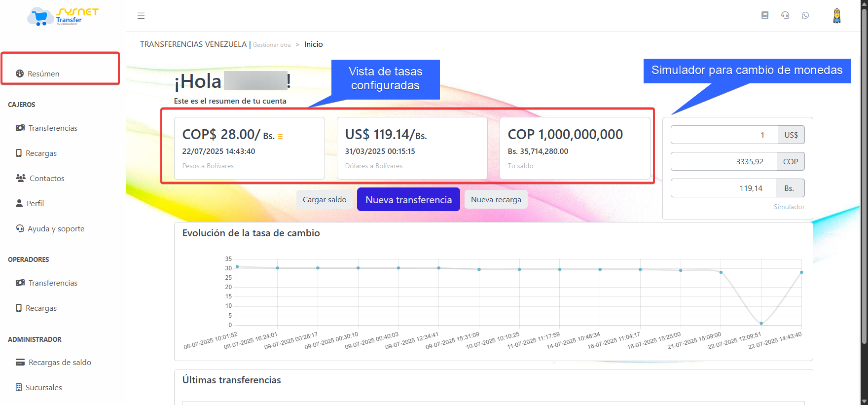This screenshot has height=405, width=868.
Task: Click the COP amount field showing 3335,92
Action: click(724, 161)
